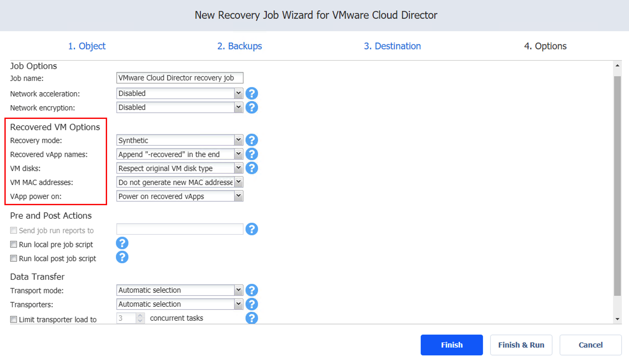Click the scrollbar down arrow
629x364 pixels.
(x=617, y=319)
